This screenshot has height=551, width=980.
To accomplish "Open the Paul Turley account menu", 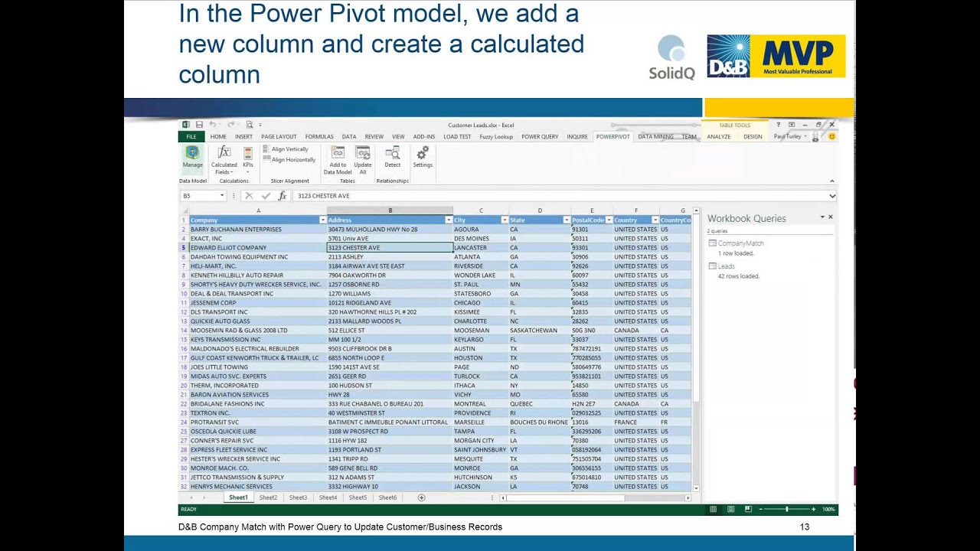I will (x=789, y=137).
